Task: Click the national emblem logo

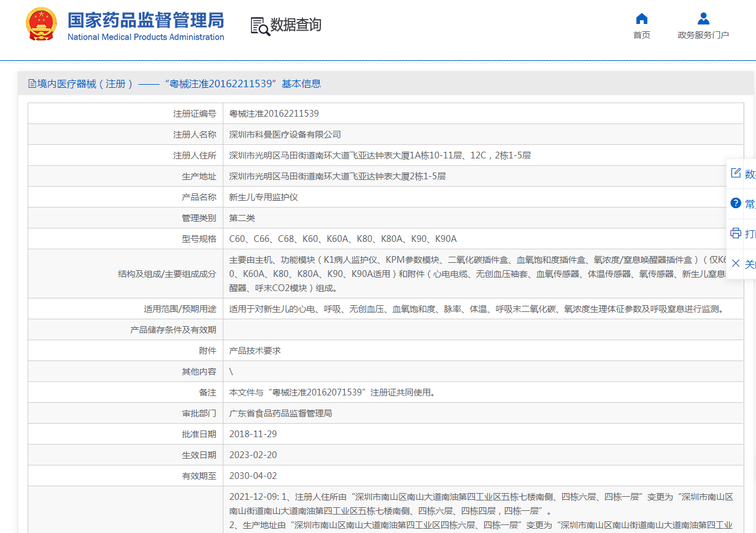Action: [41, 25]
